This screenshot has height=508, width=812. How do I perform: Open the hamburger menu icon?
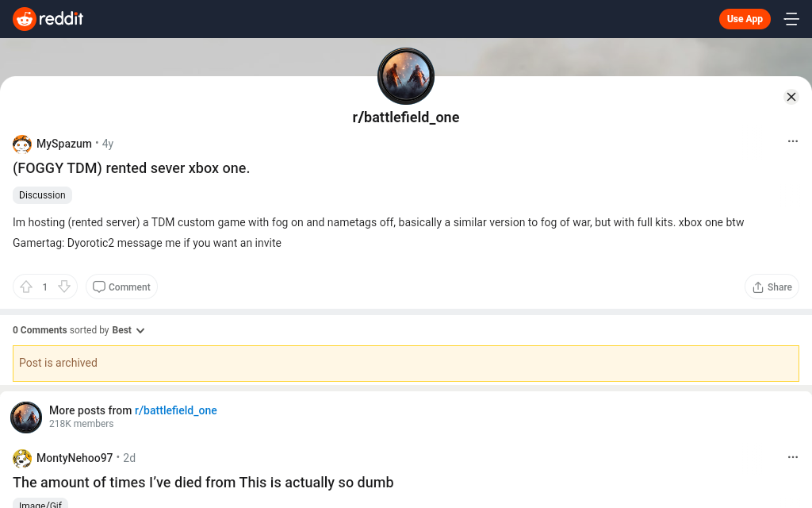[791, 19]
